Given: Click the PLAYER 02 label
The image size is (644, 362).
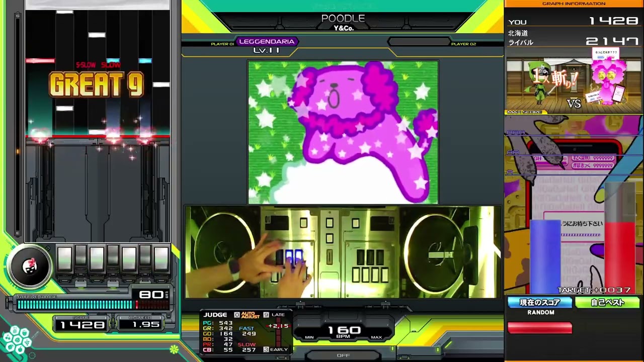Looking at the screenshot, I should [x=463, y=44].
